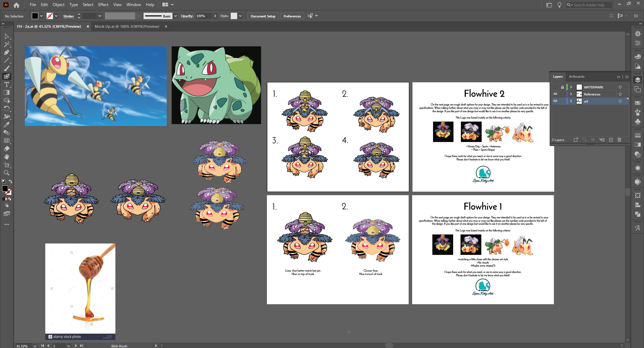644x348 pixels.
Task: Click the Fill color box in toolbar
Action: pos(5,189)
